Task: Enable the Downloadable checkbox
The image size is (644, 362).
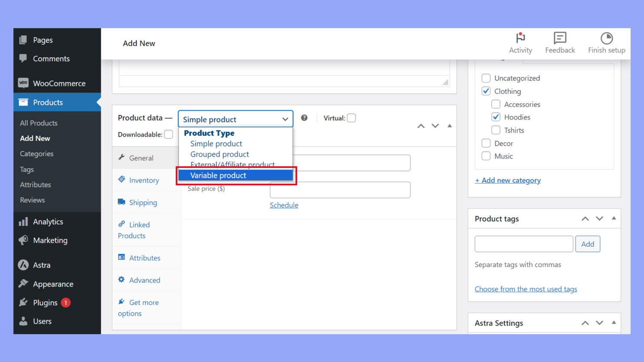Action: point(169,134)
